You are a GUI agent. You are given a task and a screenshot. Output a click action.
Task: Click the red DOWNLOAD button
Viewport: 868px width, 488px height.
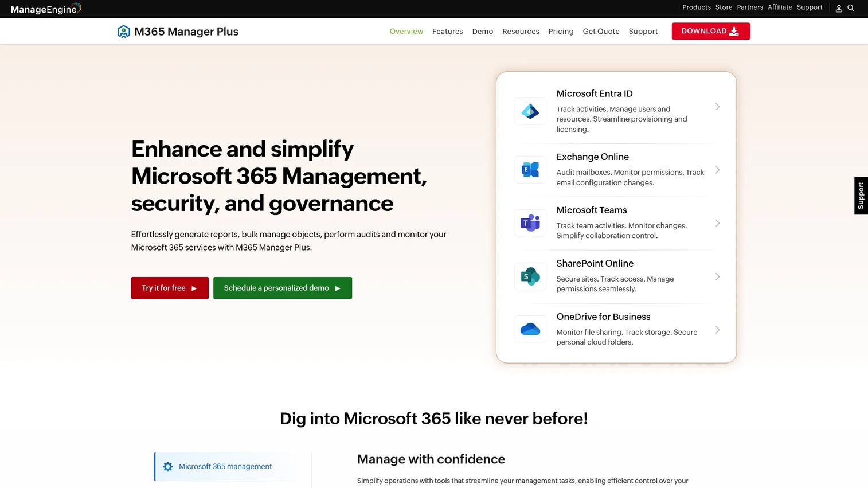pyautogui.click(x=711, y=31)
